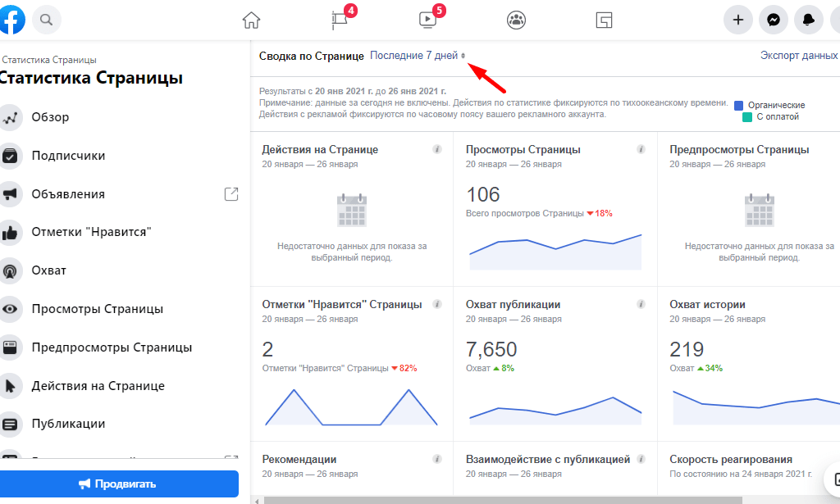840x504 pixels.
Task: Click the info icon on Охват публикации card
Action: [x=641, y=304]
